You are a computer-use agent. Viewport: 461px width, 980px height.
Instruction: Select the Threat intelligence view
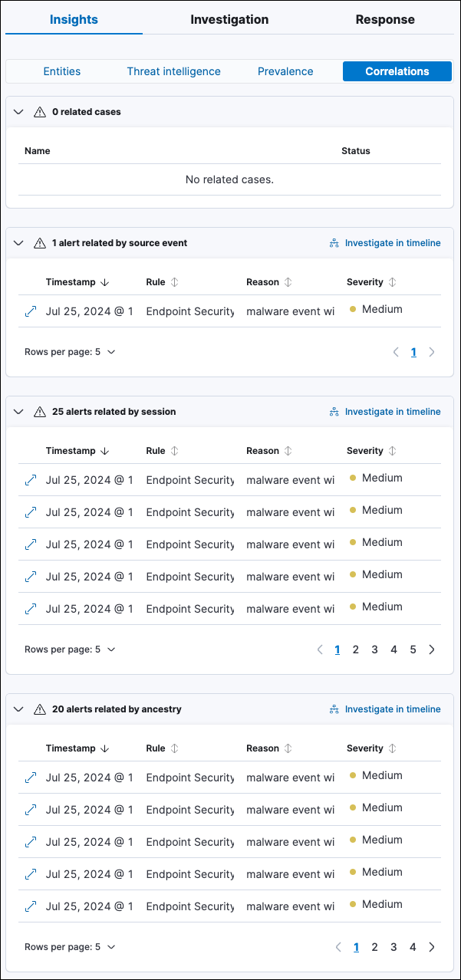tap(173, 71)
